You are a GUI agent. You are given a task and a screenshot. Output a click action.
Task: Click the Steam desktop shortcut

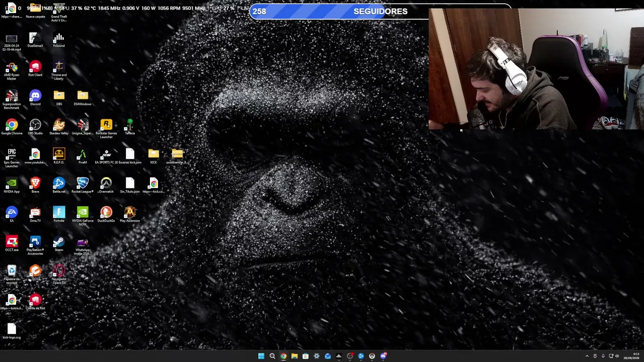click(59, 242)
